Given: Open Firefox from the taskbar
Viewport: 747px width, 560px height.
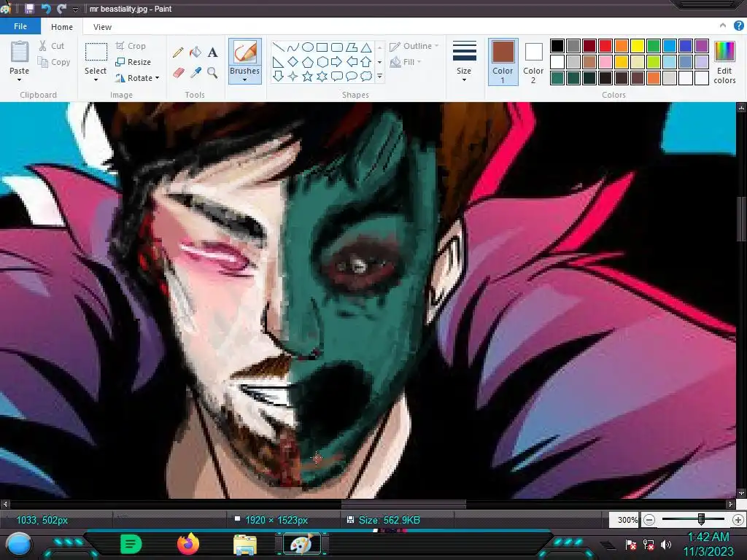Looking at the screenshot, I should (x=188, y=544).
